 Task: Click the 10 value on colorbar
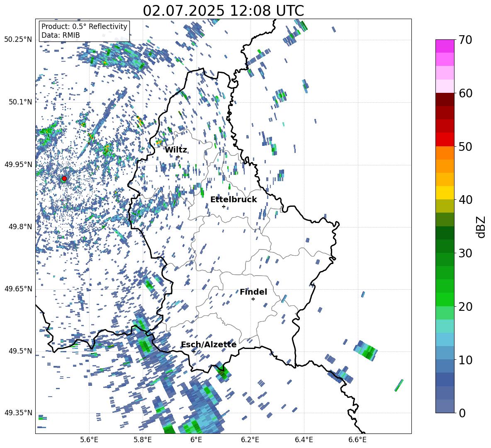465,360
